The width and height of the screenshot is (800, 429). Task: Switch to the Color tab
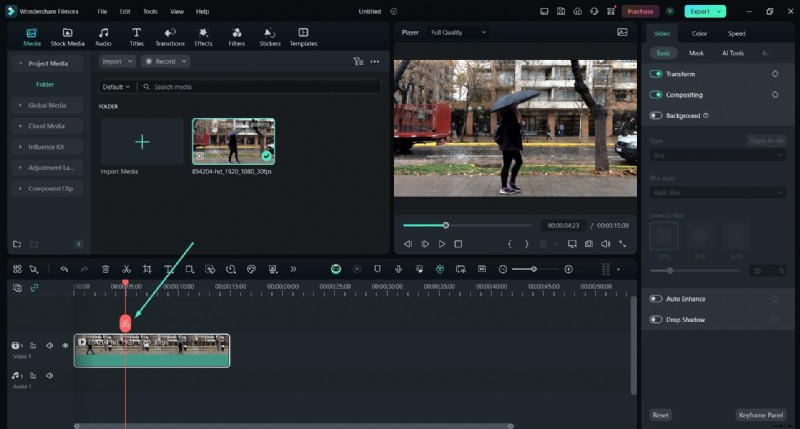point(699,33)
